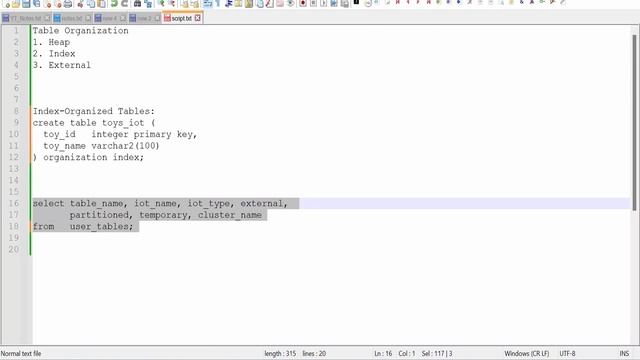This screenshot has width=640, height=360.
Task: Click the New file toolbar icon
Action: coord(6,4)
